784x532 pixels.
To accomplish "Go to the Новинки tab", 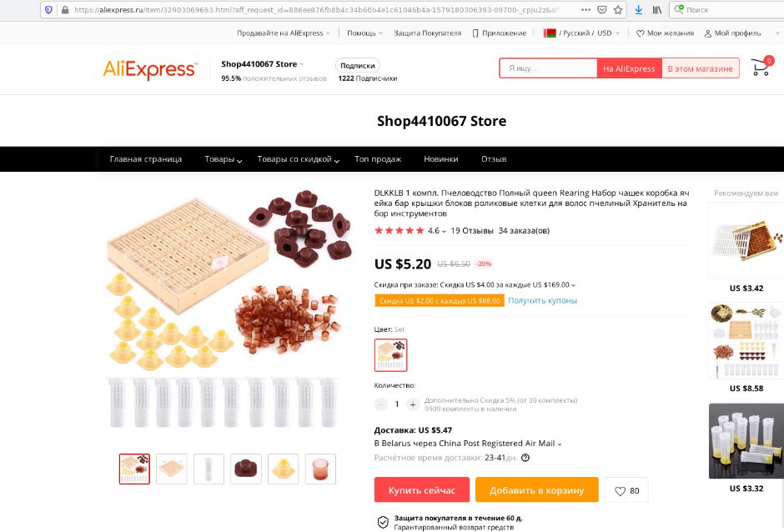I will (441, 159).
